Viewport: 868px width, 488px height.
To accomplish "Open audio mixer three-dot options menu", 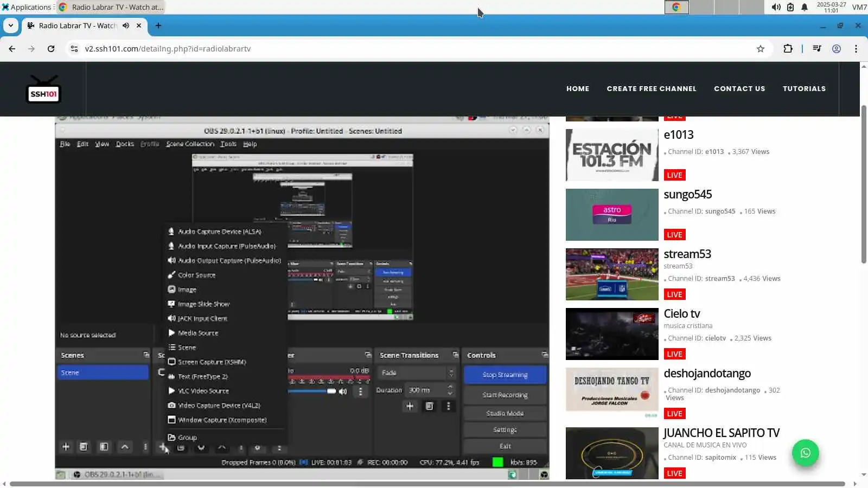I will tap(360, 391).
